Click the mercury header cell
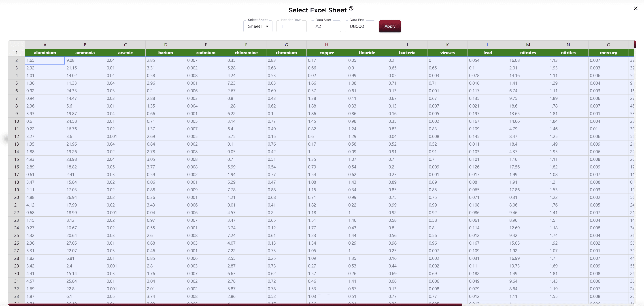644x306 pixels. tap(608, 53)
